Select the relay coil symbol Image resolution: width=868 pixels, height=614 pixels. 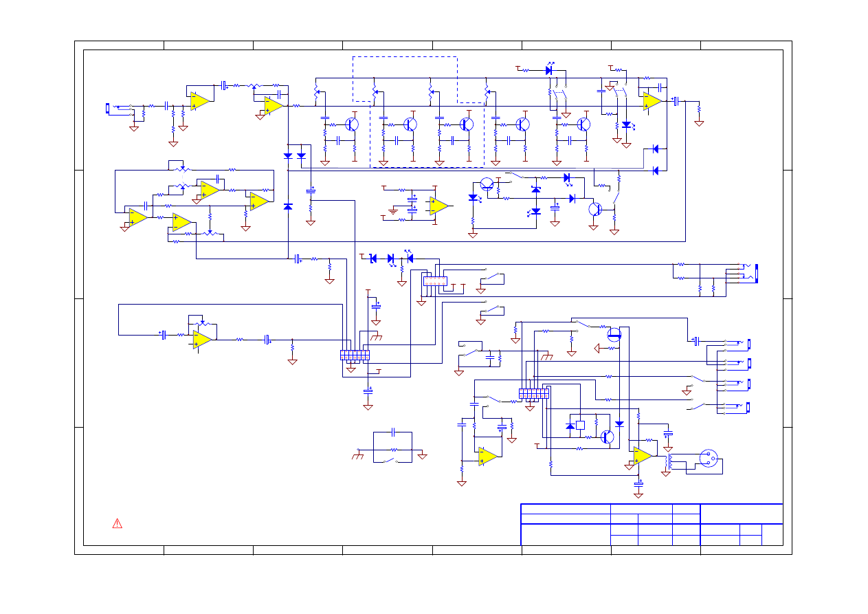coord(581,426)
